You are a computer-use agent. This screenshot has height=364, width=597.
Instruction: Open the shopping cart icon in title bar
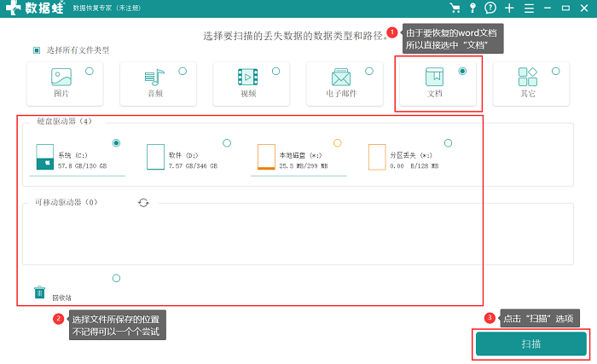[455, 8]
